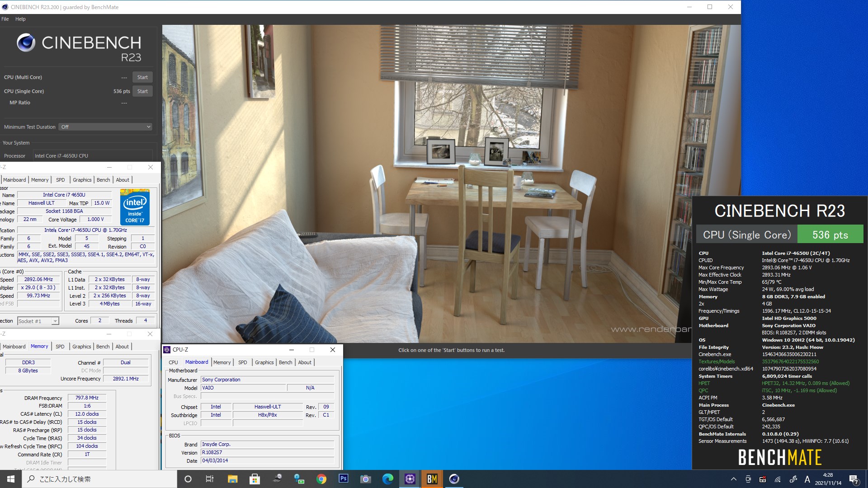Select BIOS Date value 04/03/2014
This screenshot has height=488, width=868.
click(x=267, y=460)
